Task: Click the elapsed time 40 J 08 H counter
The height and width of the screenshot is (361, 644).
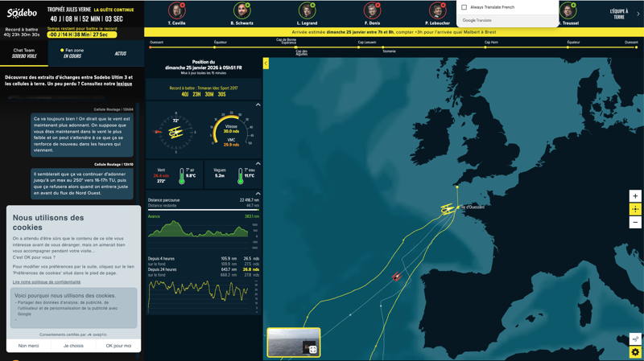Action: click(x=86, y=18)
